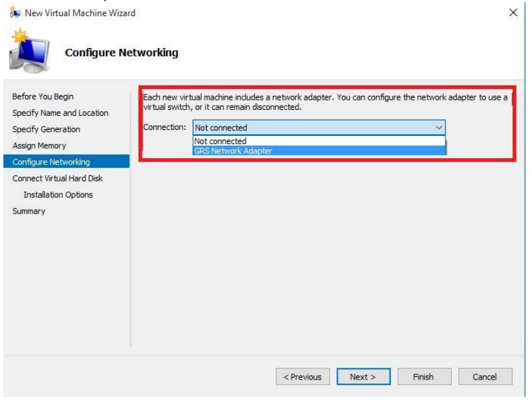Select Configure Networking step
This screenshot has height=403, width=532.
[x=66, y=161]
